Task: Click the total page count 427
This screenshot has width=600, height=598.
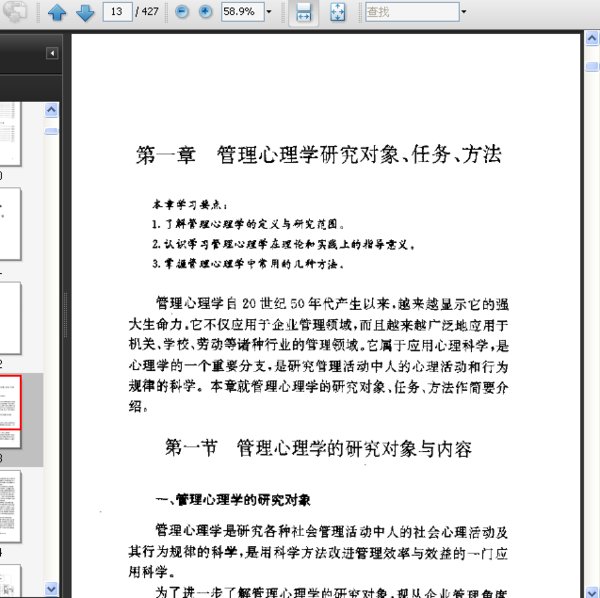Action: [150, 11]
